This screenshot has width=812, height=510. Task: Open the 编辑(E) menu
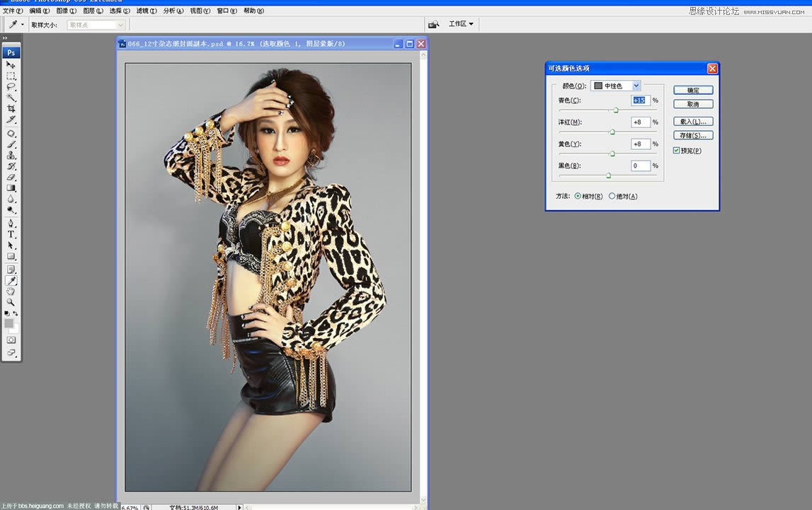pos(40,11)
